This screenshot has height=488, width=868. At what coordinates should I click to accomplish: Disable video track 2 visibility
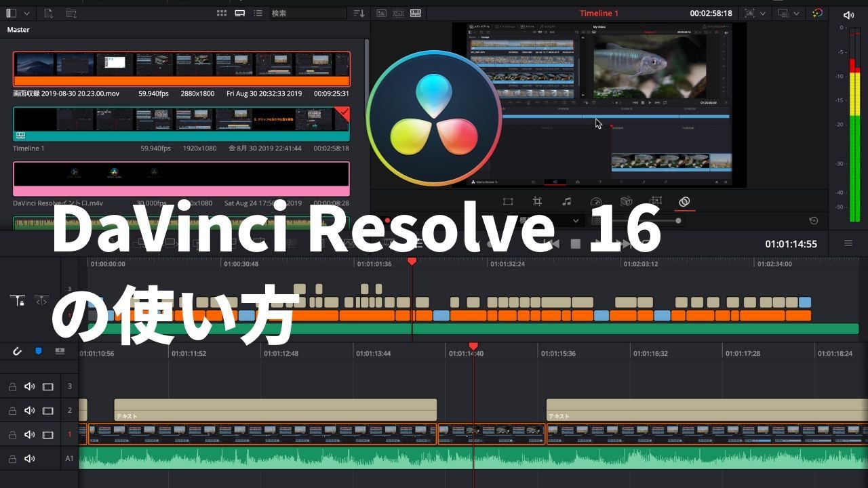click(x=47, y=411)
